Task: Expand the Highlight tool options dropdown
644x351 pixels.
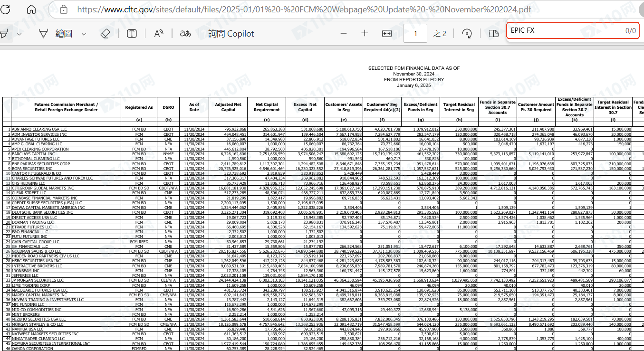Action: click(18, 33)
